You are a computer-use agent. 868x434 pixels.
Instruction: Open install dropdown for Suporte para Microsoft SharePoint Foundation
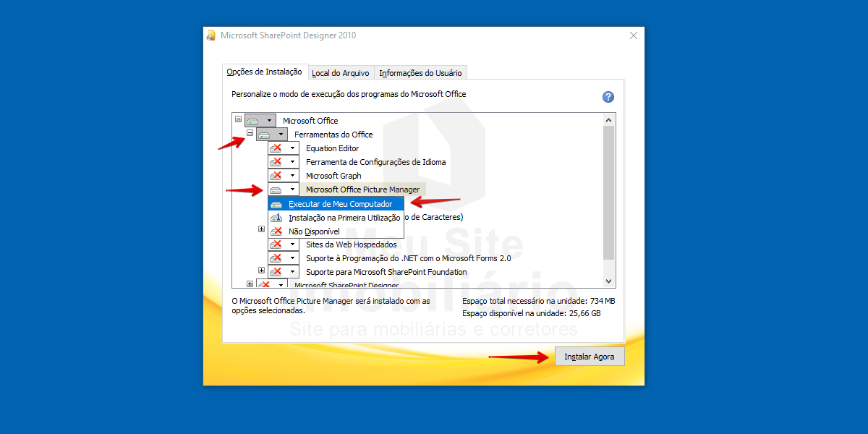(x=292, y=272)
